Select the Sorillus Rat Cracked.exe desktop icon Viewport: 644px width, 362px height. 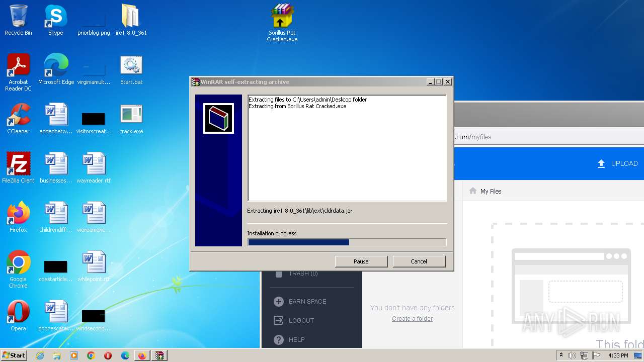(x=282, y=23)
